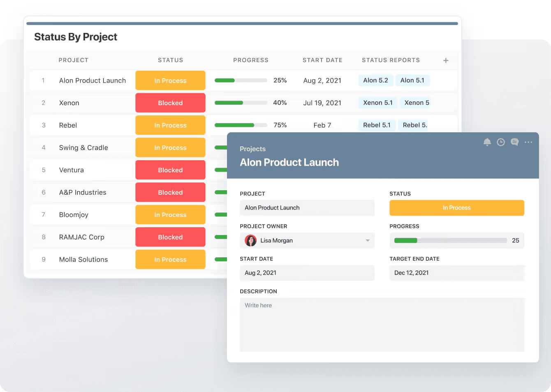View activity log using the clock icon
Screen dimensions: 551x392
pyautogui.click(x=501, y=142)
